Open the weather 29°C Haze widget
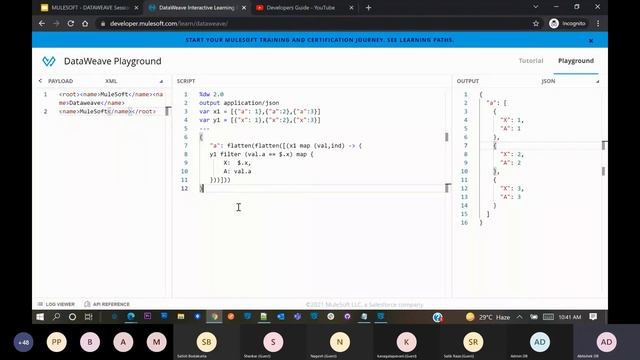640x360 pixels. click(488, 317)
